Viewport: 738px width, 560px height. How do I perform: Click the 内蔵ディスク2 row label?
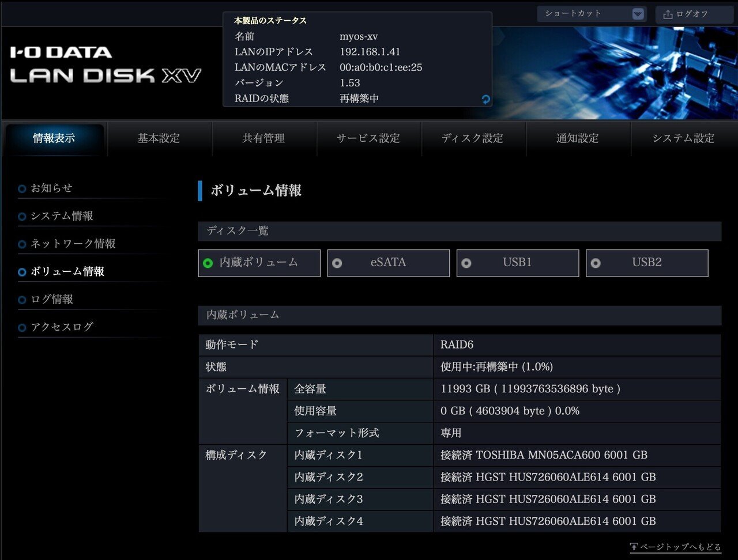click(329, 477)
